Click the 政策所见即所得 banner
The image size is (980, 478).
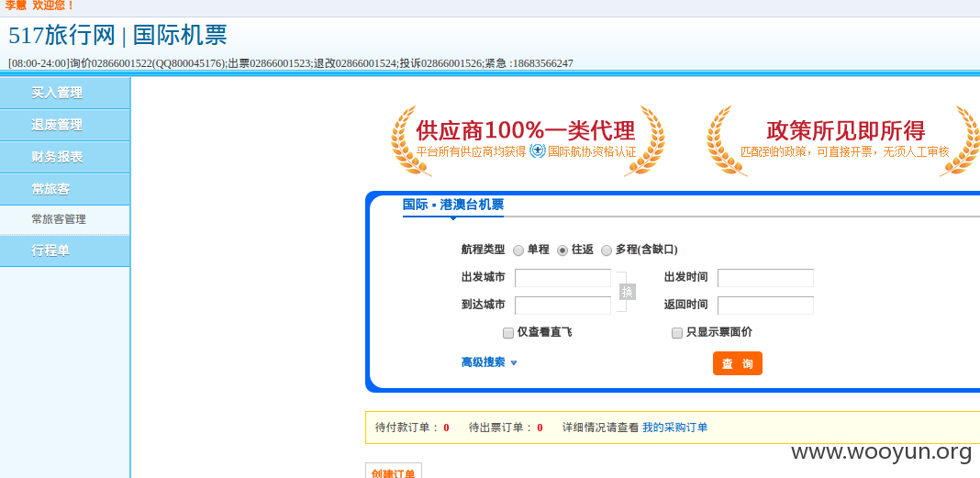845,139
